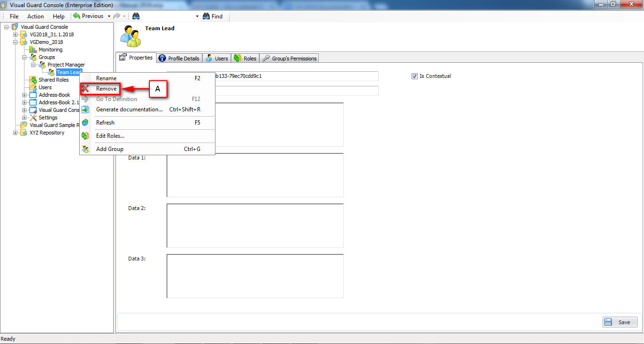This screenshot has width=644, height=344.
Task: Switch to the Group's Permissions tab
Action: [x=289, y=58]
